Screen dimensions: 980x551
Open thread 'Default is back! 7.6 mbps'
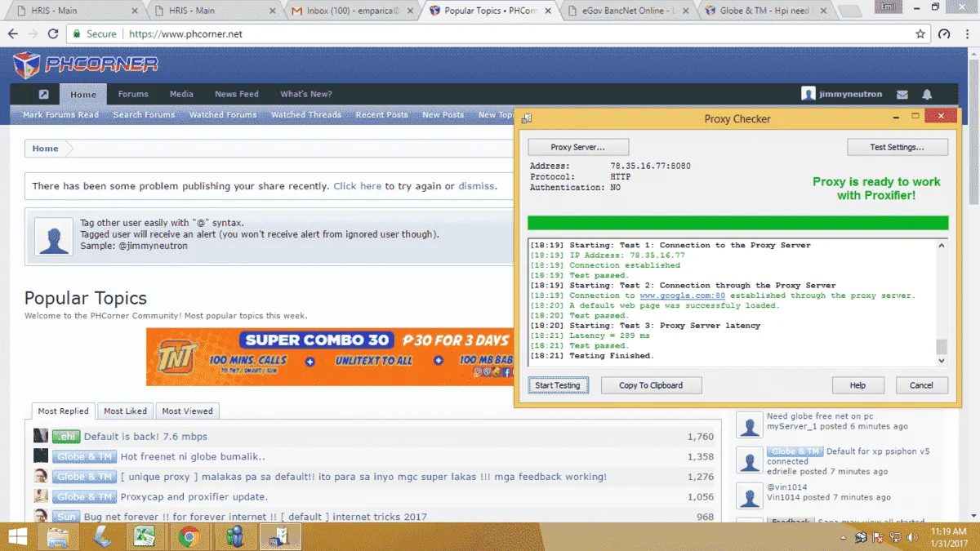pos(145,437)
